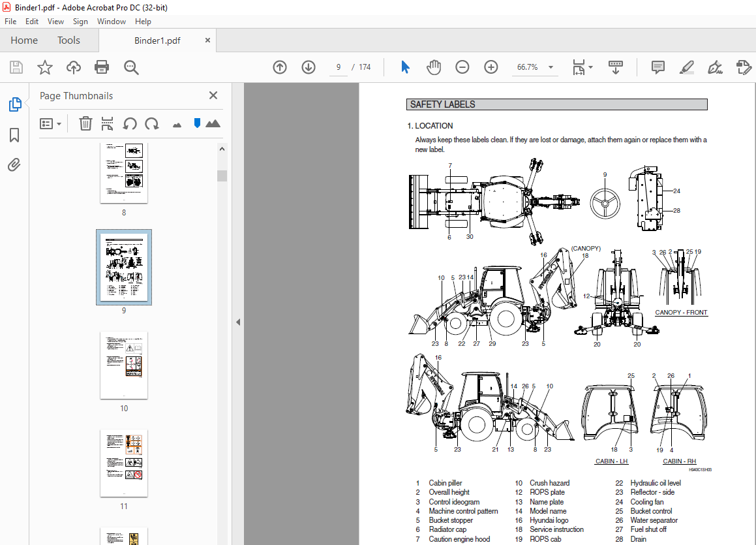Click the thumbnails scrollbar up arrow
The width and height of the screenshot is (756, 545).
[x=222, y=149]
